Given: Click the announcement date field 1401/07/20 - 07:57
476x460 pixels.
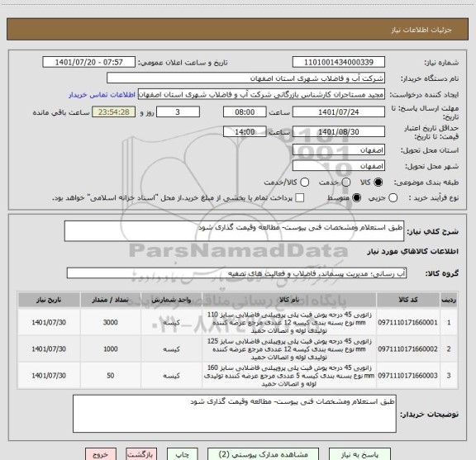Looking at the screenshot, I should click(89, 62).
